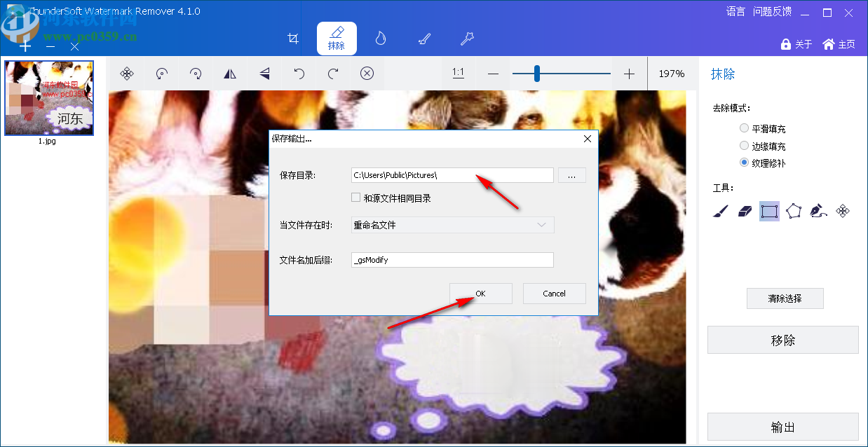868x447 pixels.
Task: Browse save folder with the ... button
Action: 571,174
